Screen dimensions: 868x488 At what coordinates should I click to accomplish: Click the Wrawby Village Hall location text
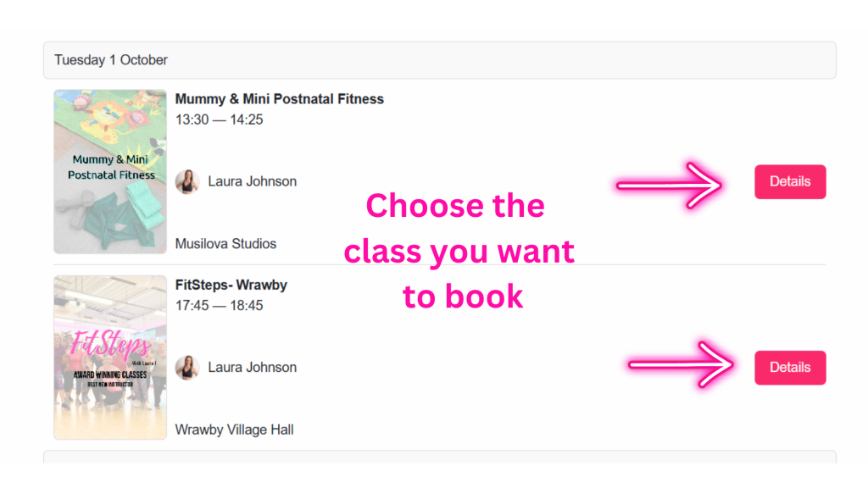(234, 430)
